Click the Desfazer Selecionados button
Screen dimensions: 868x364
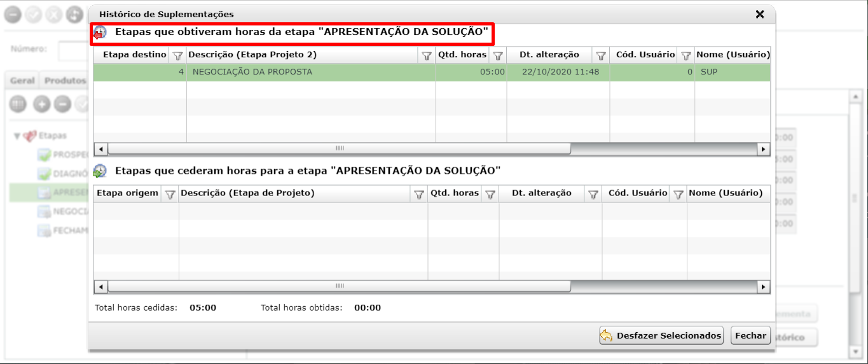[661, 335]
